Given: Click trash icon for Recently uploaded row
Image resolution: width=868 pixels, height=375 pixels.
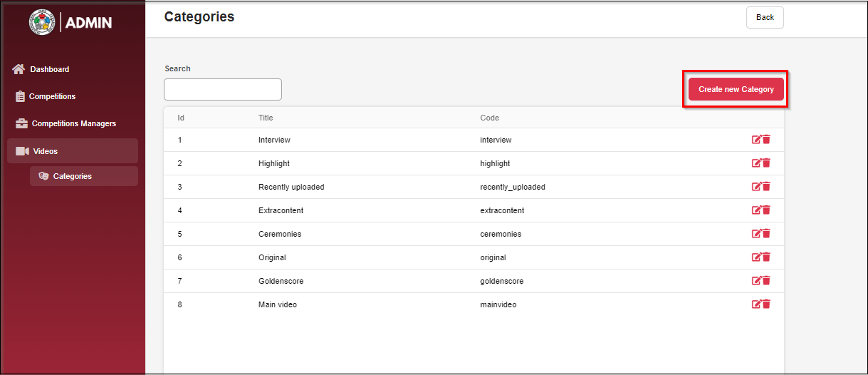Looking at the screenshot, I should [766, 187].
